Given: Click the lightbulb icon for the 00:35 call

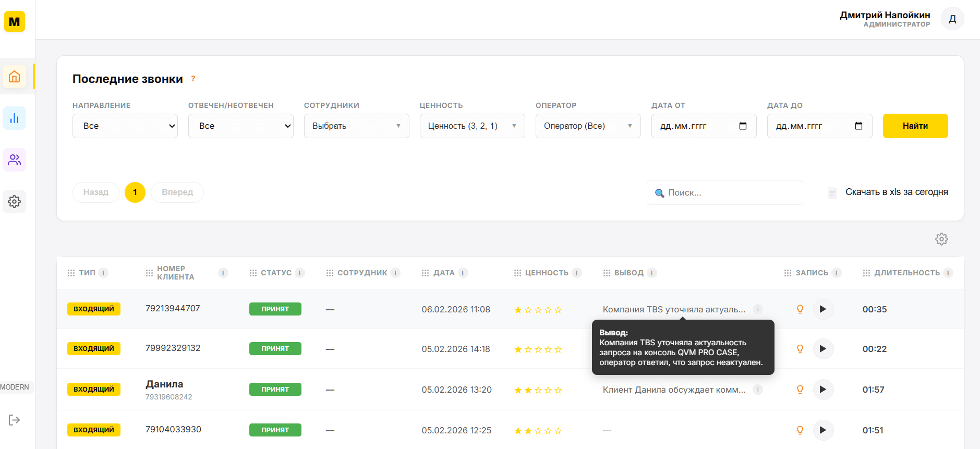Looking at the screenshot, I should pyautogui.click(x=800, y=309).
